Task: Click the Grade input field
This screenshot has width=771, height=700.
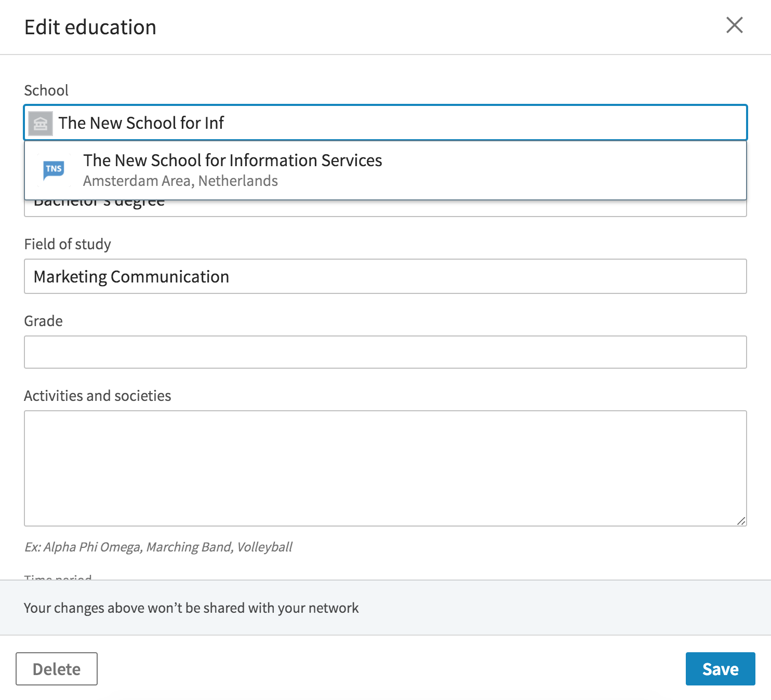Action: pyautogui.click(x=385, y=352)
